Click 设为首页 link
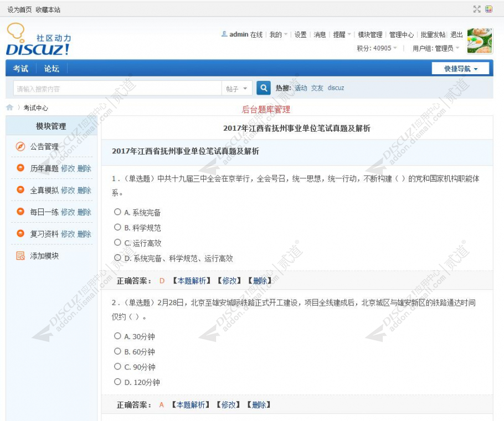This screenshot has height=421, width=504. (x=19, y=9)
